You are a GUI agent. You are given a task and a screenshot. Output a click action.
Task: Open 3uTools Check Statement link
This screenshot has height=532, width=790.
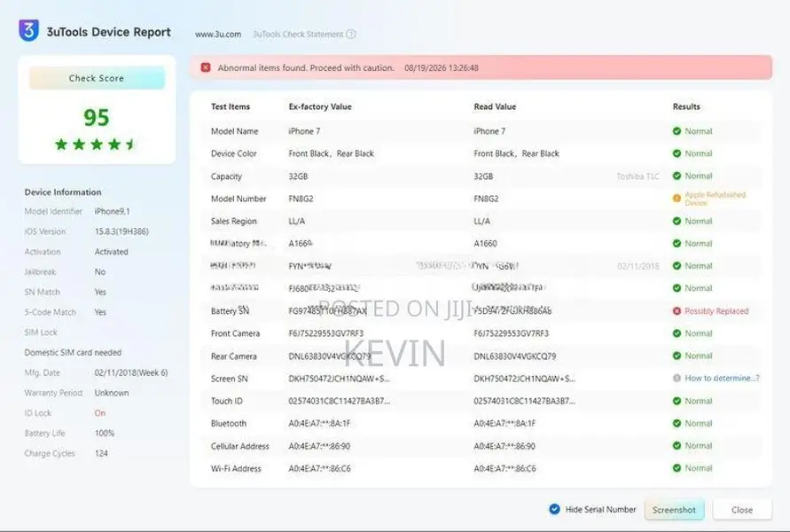[298, 35]
